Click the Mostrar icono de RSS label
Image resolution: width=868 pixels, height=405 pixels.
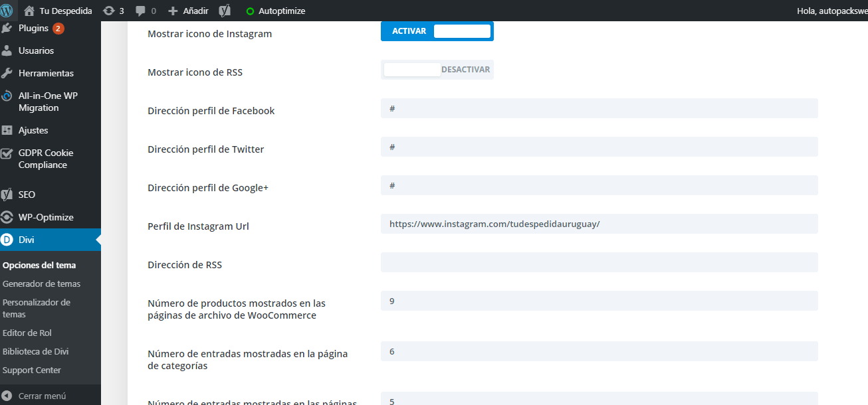tap(195, 72)
